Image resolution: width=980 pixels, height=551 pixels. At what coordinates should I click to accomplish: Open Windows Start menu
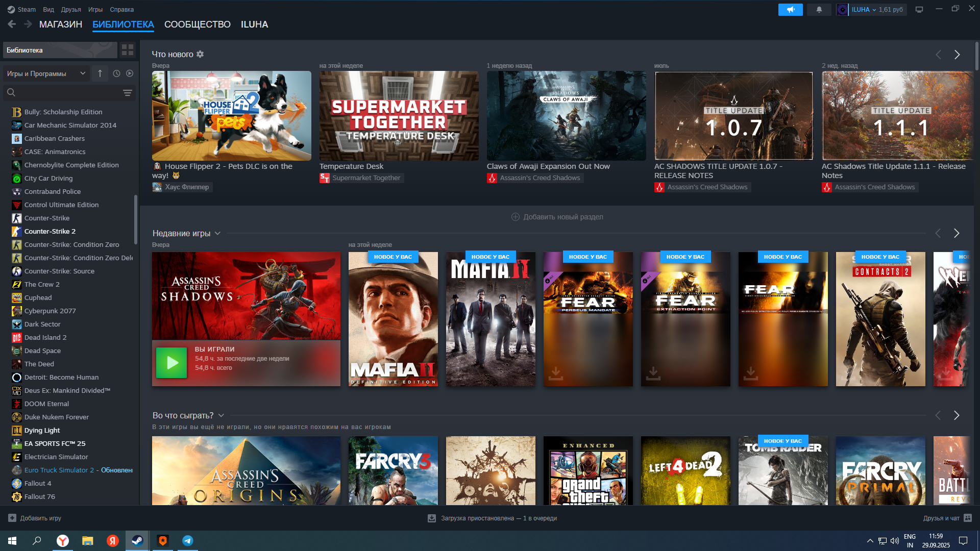tap(12, 541)
